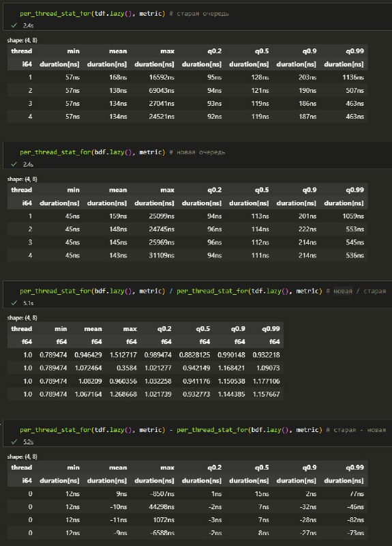
Task: Click the 553ns q0.99 value
Action: (x=355, y=229)
